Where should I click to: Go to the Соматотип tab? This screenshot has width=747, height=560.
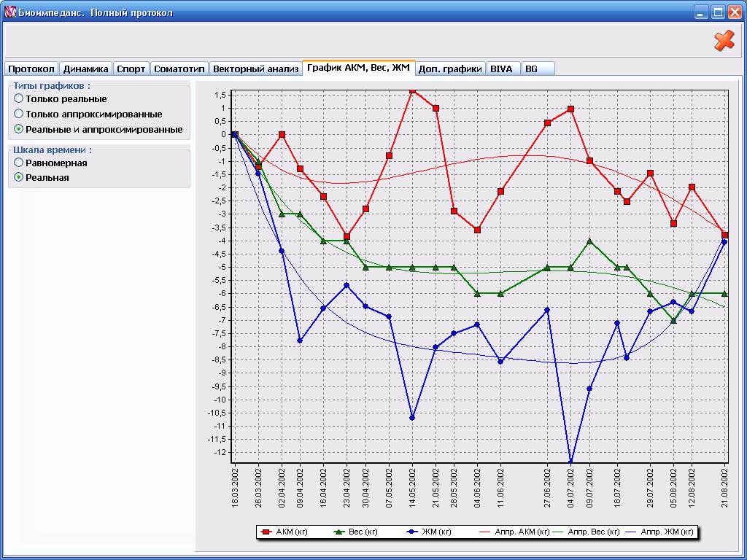coord(179,69)
